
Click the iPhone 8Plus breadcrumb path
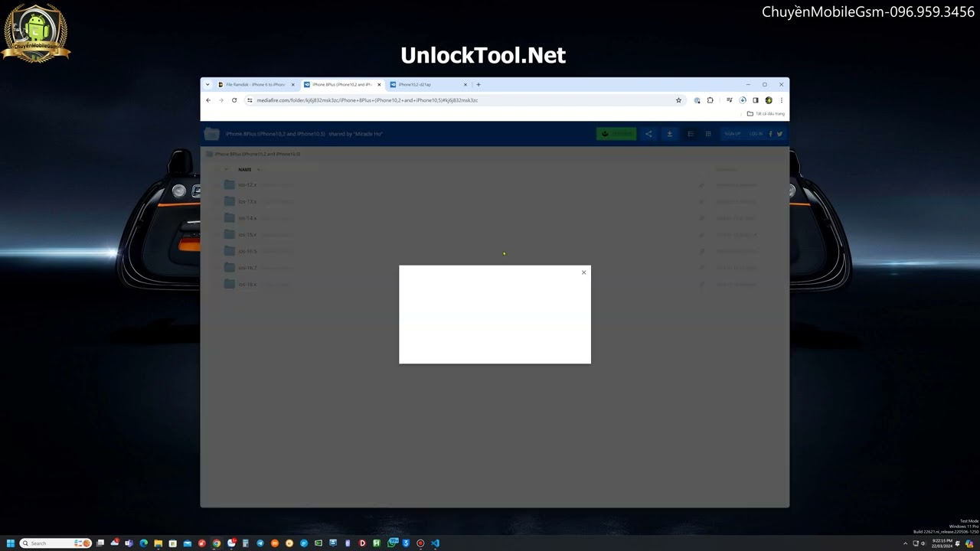257,154
